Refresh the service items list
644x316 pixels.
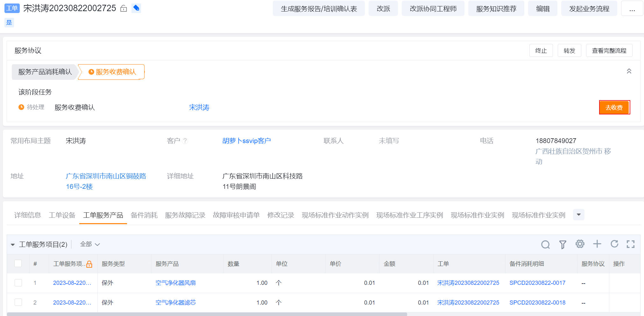click(x=614, y=244)
